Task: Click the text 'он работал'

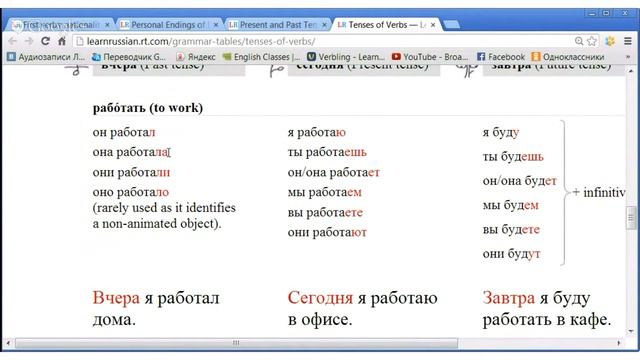Action: point(124,132)
